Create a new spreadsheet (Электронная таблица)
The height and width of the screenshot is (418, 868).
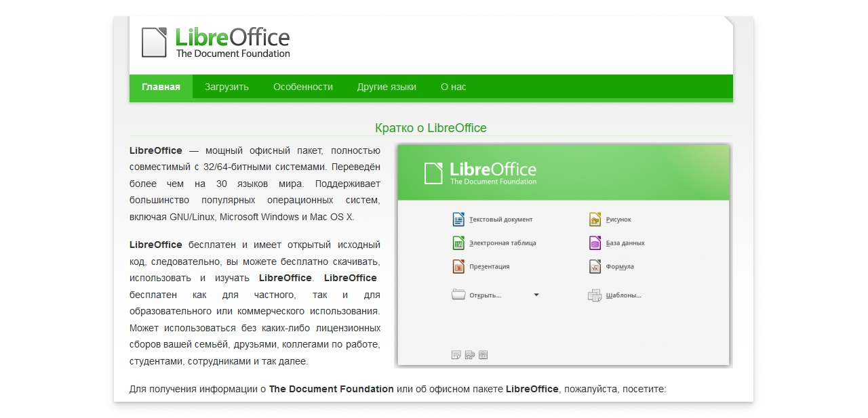click(504, 243)
